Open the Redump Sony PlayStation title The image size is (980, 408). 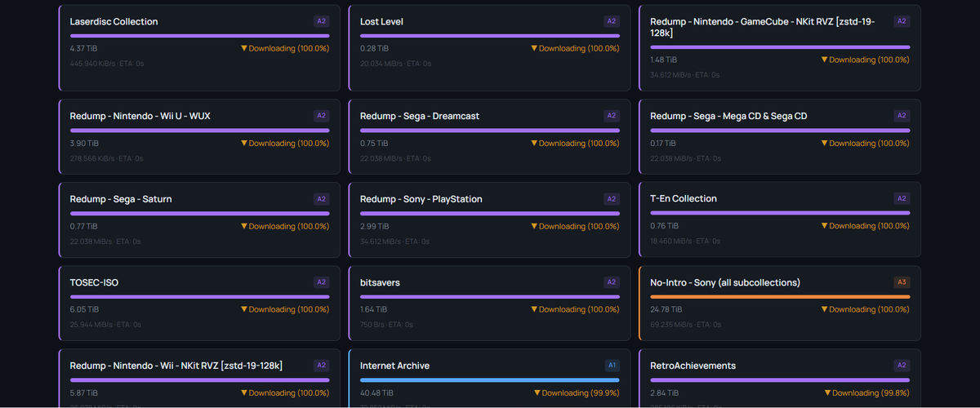pyautogui.click(x=421, y=199)
